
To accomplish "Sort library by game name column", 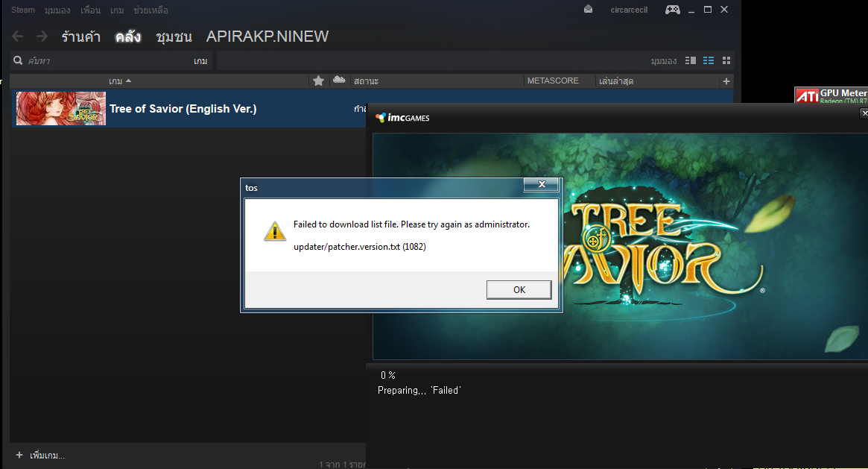I will (119, 81).
